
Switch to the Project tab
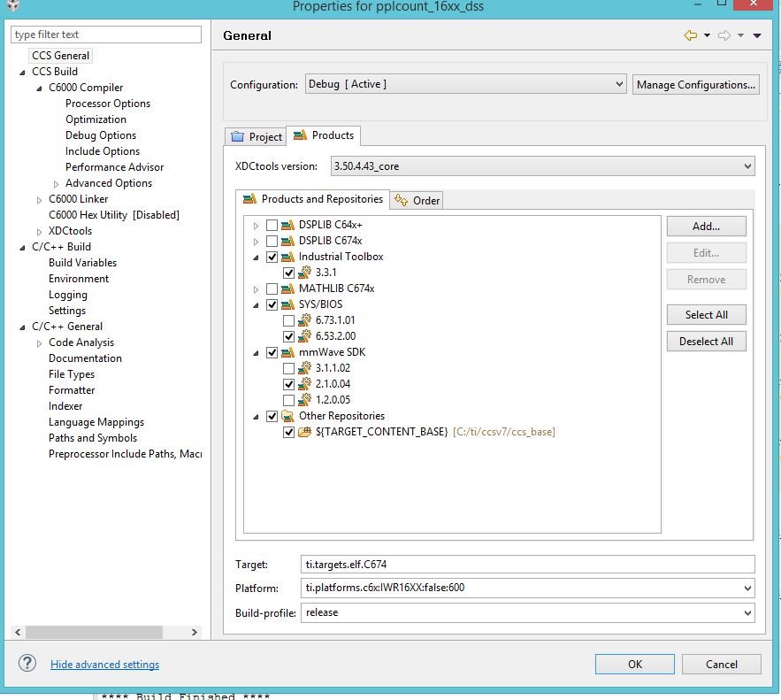(256, 136)
